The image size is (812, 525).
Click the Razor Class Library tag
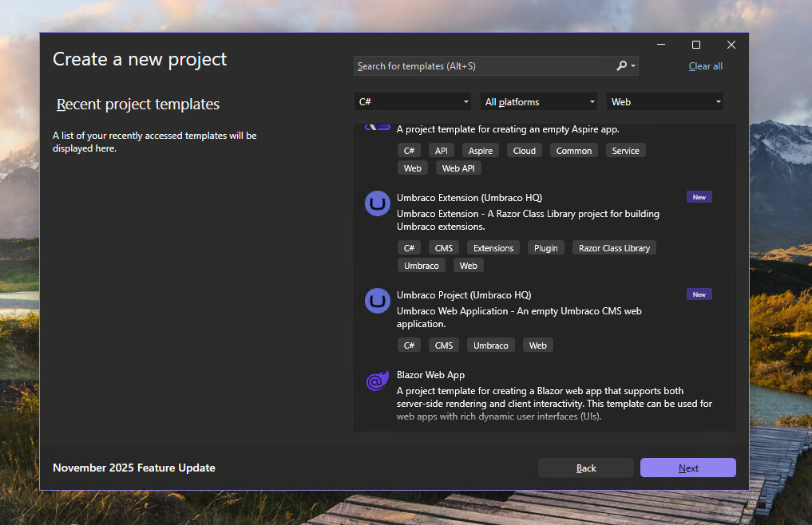[x=614, y=248]
